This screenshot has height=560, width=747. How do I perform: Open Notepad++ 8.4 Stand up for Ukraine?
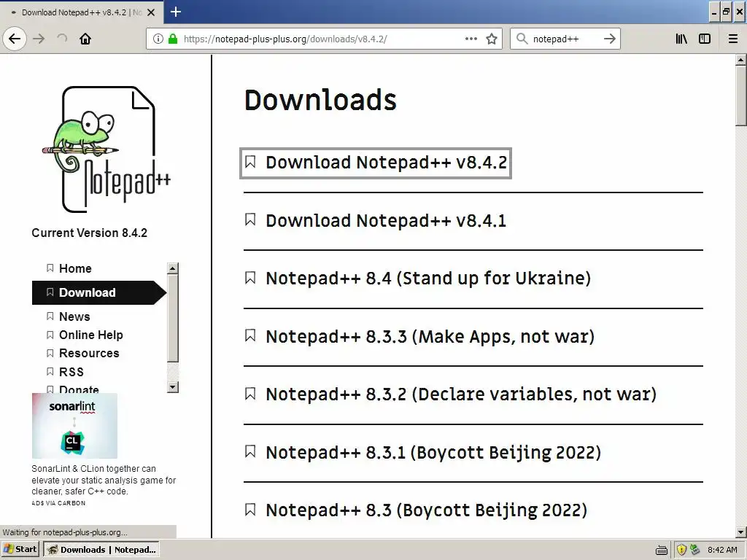(x=427, y=278)
